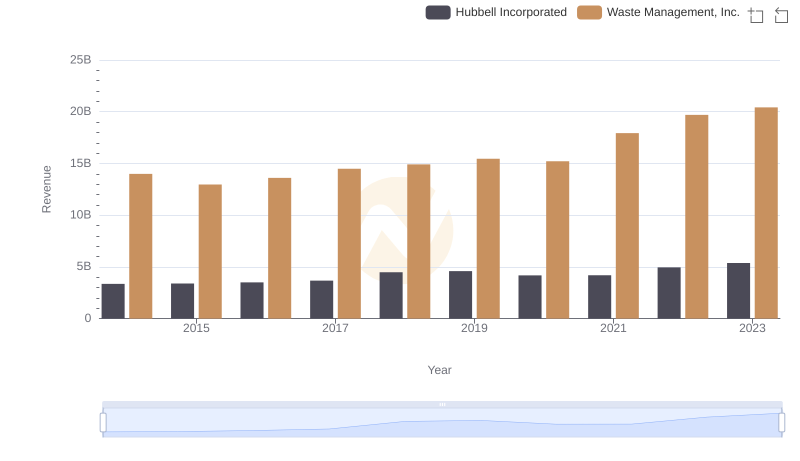Toggle Waste Management, Inc. legend swatch
800x461 pixels.
pyautogui.click(x=589, y=12)
